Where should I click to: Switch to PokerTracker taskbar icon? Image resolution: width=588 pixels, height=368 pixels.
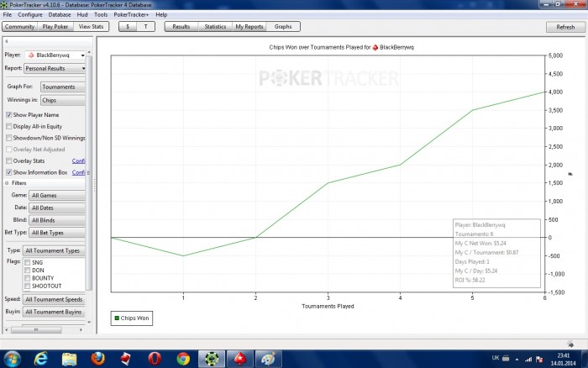click(x=212, y=359)
